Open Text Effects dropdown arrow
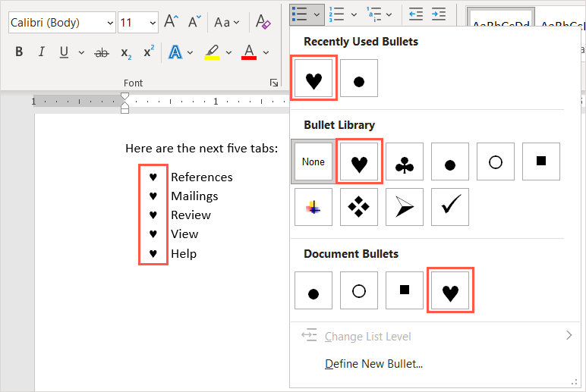The height and width of the screenshot is (392, 586). (190, 52)
